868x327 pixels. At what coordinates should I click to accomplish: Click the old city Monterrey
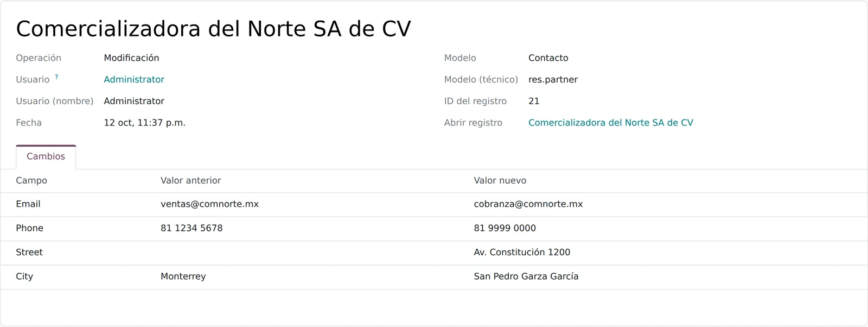[183, 276]
